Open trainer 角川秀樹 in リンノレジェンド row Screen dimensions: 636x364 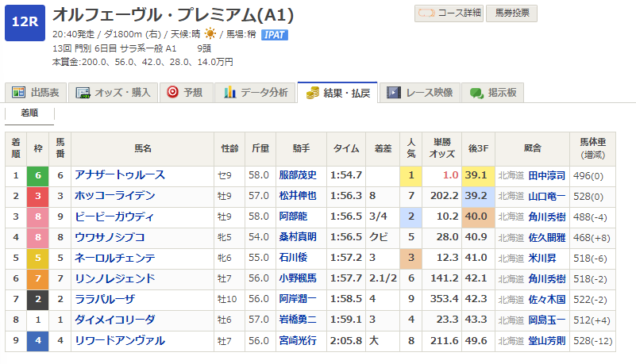547,278
